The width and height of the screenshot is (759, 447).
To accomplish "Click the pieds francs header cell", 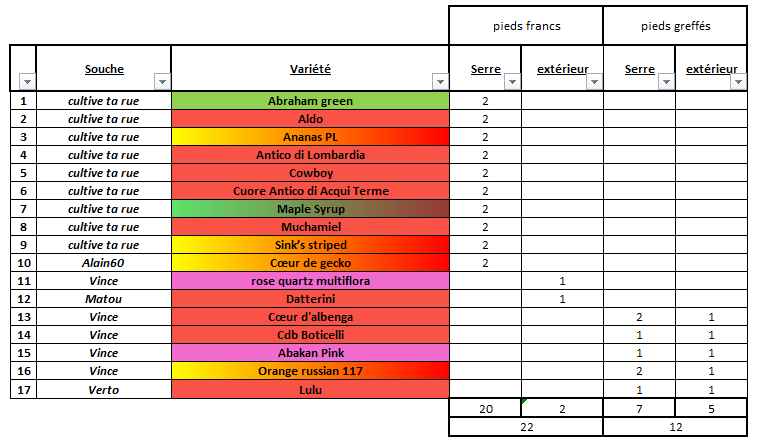I will point(526,26).
